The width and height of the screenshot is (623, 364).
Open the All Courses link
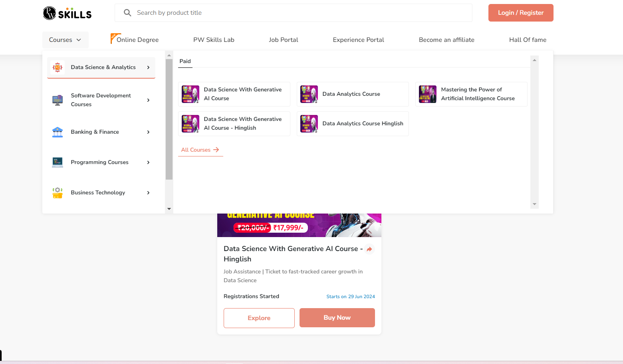pos(200,150)
